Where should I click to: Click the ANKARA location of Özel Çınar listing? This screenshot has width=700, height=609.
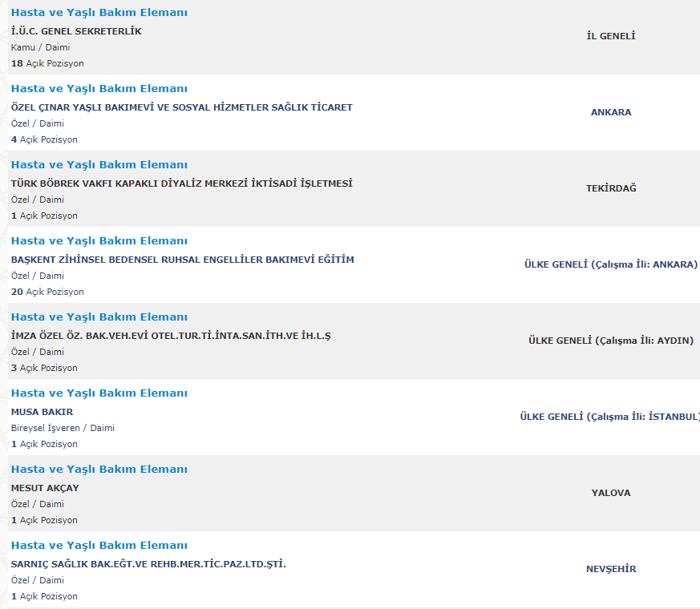point(611,112)
